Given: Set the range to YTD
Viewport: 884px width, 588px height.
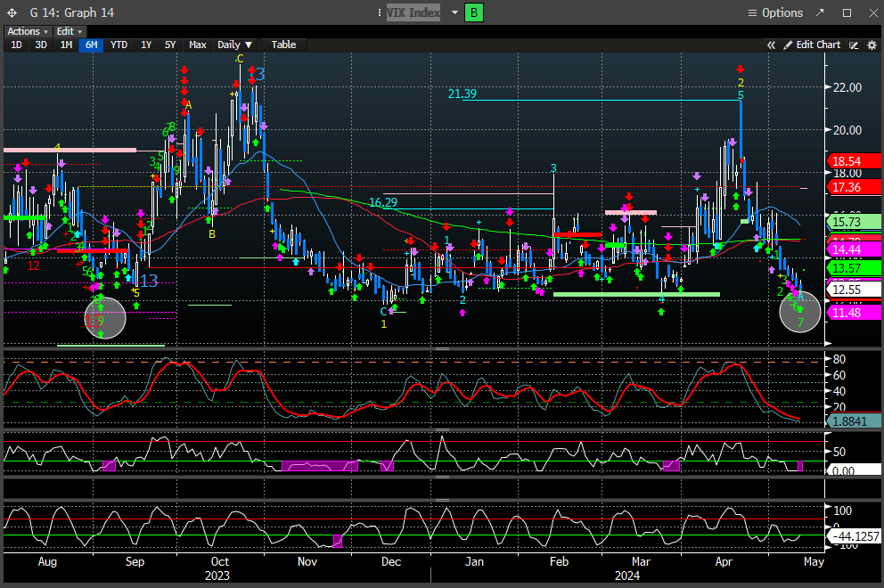Looking at the screenshot, I should tap(119, 45).
